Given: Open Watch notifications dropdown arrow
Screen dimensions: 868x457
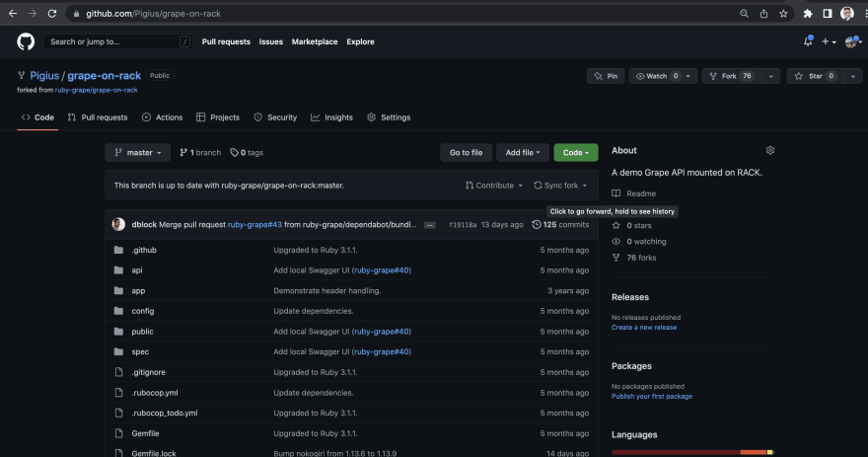Looking at the screenshot, I should tap(688, 76).
